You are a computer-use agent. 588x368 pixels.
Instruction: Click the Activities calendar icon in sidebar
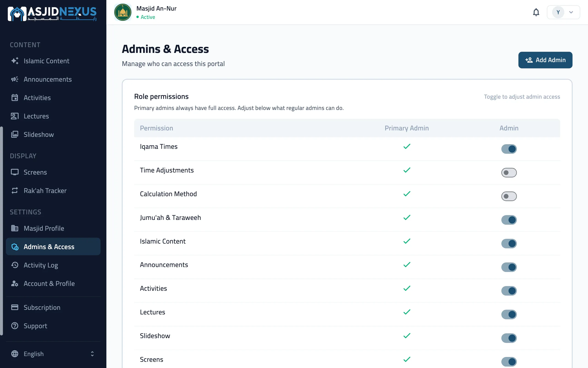[14, 98]
